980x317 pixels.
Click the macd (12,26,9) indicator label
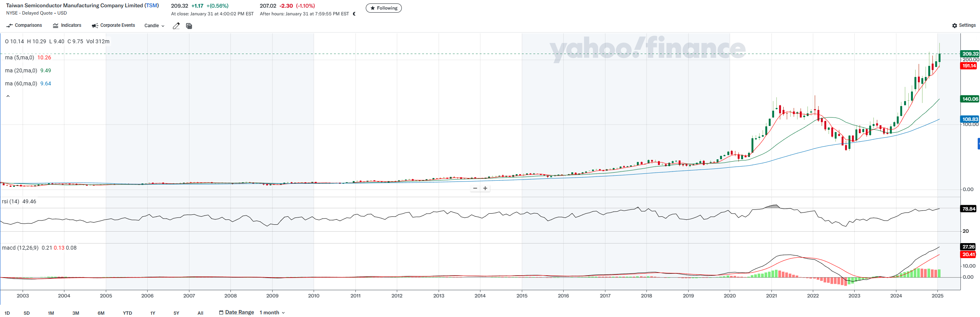click(x=20, y=248)
